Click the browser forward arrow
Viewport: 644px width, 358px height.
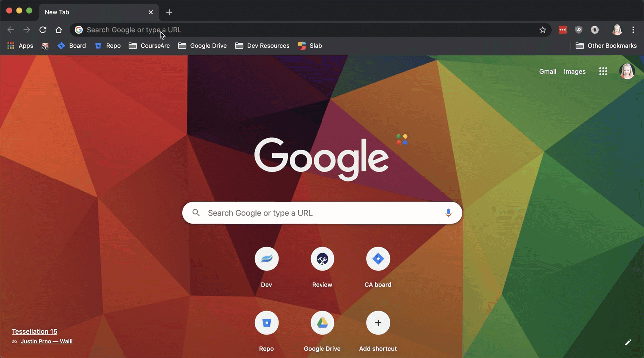click(27, 30)
